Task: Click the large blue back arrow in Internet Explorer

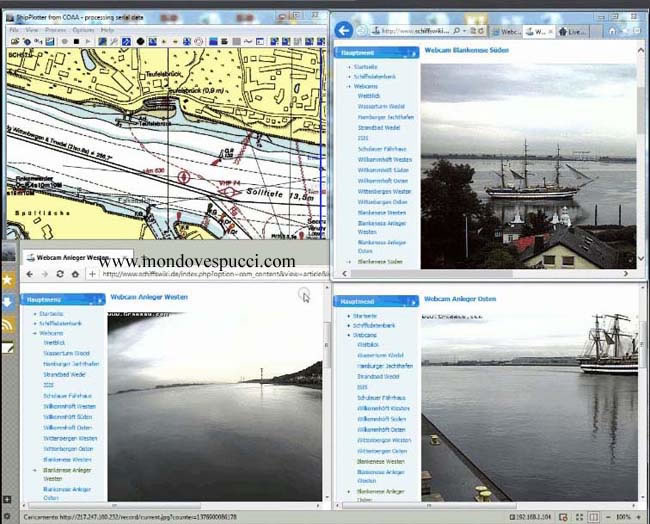Action: click(x=344, y=30)
